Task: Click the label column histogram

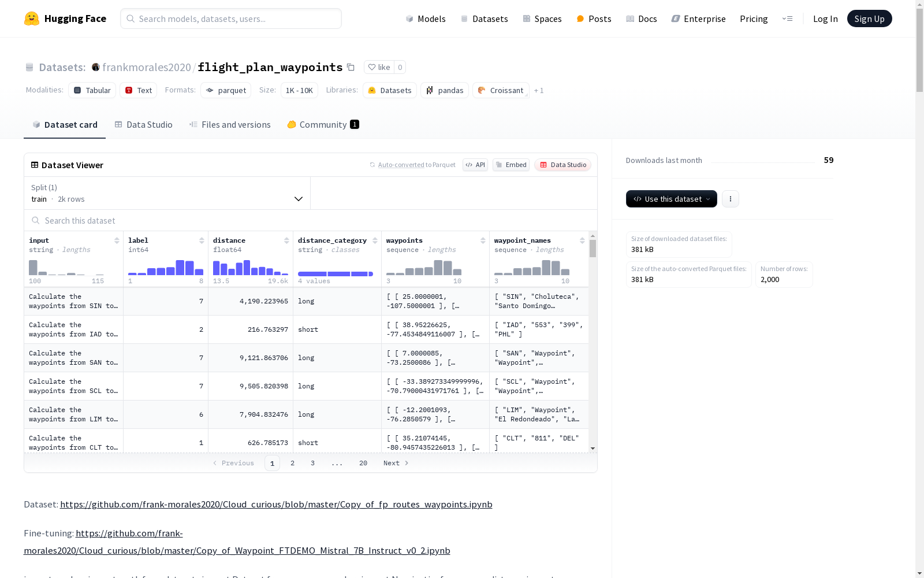Action: (166, 267)
